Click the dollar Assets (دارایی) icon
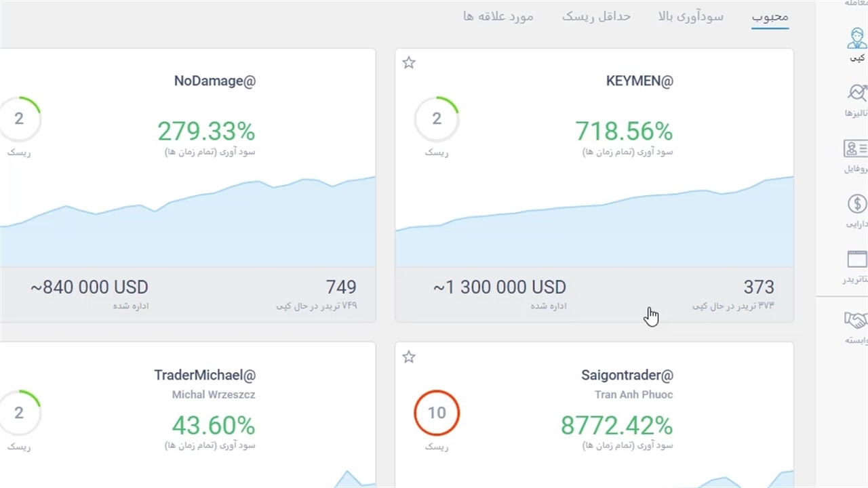This screenshot has height=488, width=868. click(x=857, y=204)
